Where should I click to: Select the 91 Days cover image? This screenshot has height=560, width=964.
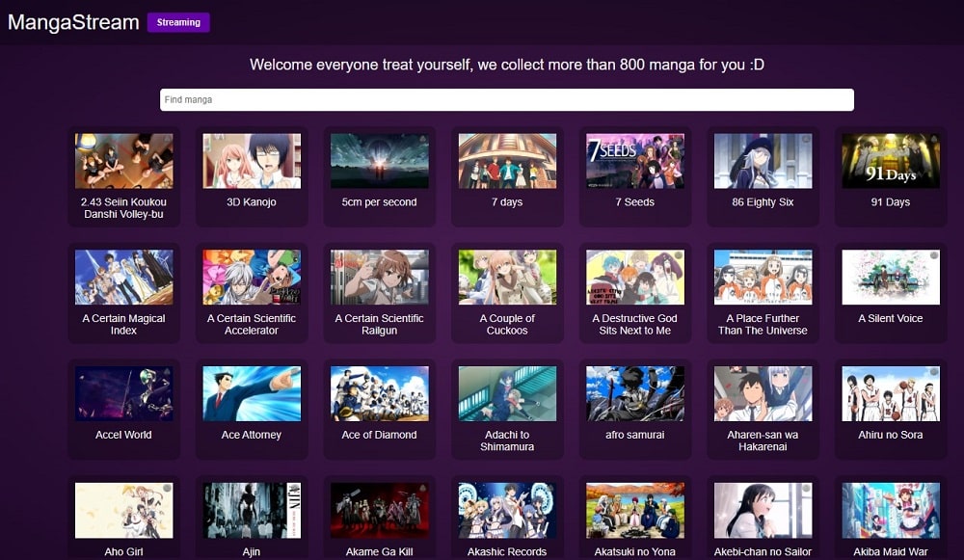[x=891, y=161]
